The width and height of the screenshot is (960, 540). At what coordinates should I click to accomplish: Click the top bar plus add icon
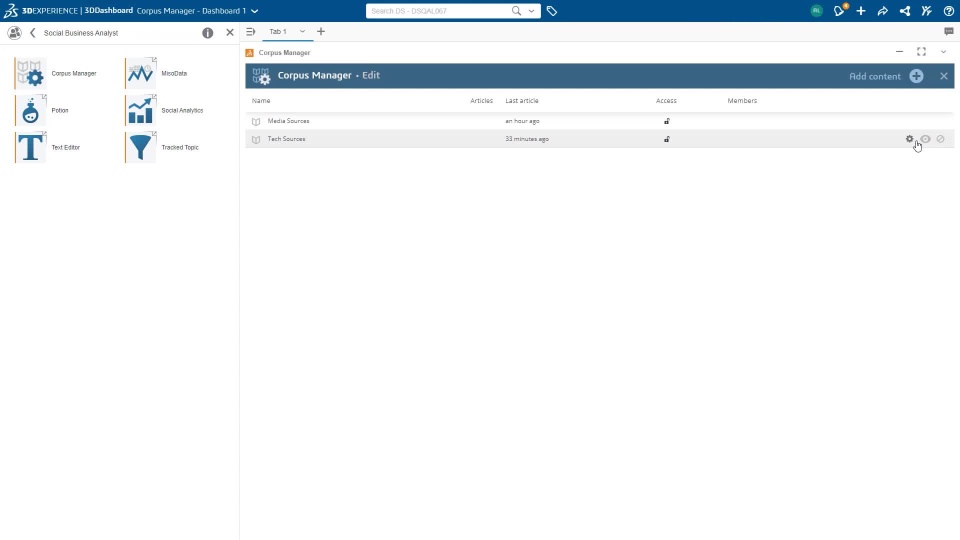(x=861, y=10)
